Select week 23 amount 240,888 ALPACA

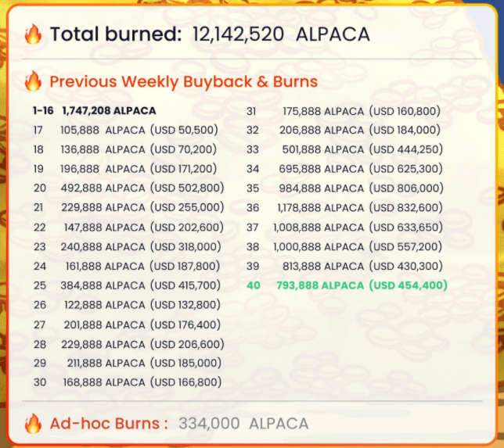103,247
